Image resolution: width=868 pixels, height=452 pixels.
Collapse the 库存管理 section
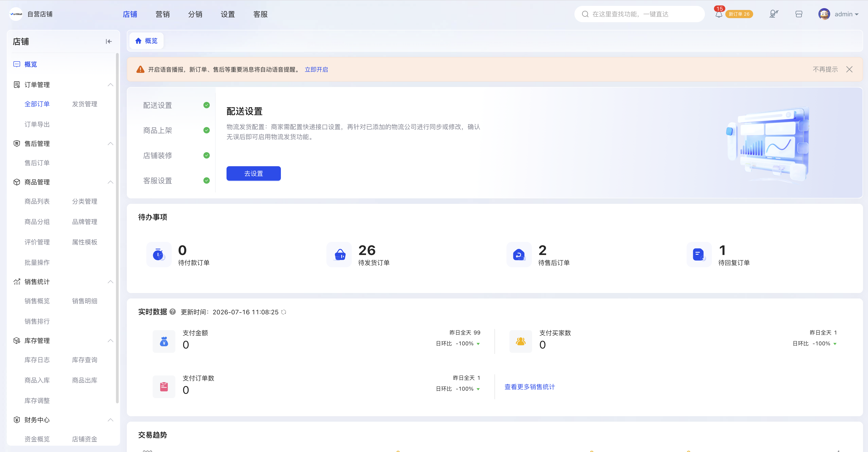click(110, 341)
